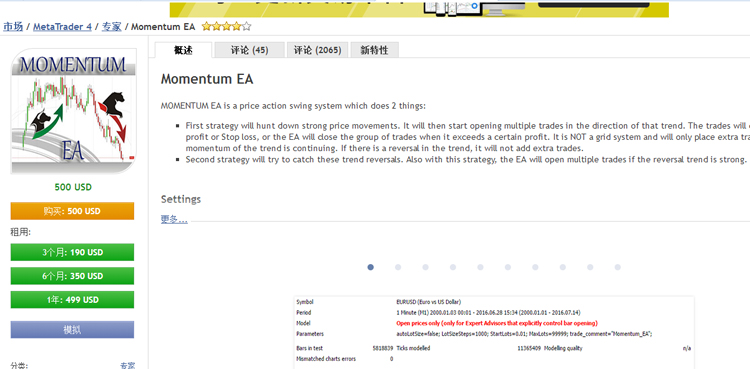Rent for 6 months at 350 USD
This screenshot has height=369, width=750.
tap(72, 276)
